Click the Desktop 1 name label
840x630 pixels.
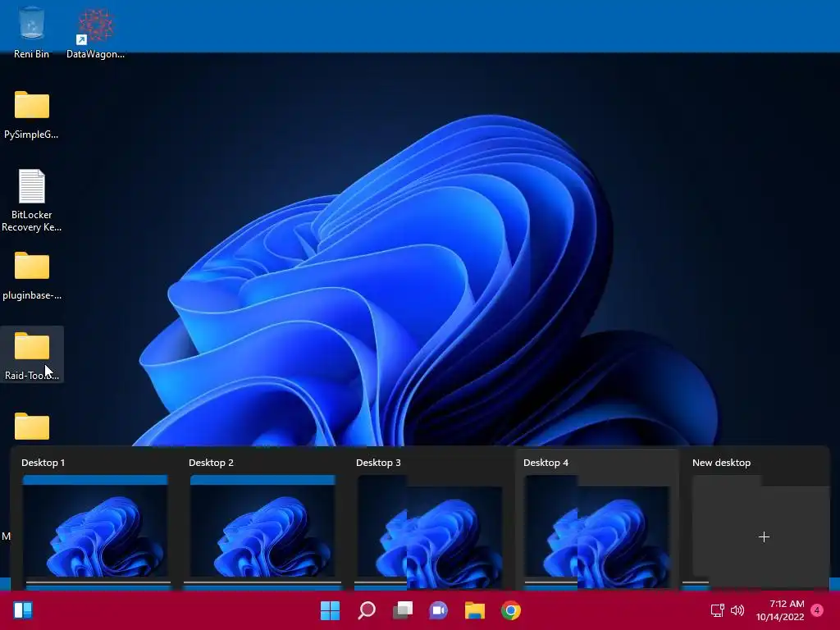(43, 463)
